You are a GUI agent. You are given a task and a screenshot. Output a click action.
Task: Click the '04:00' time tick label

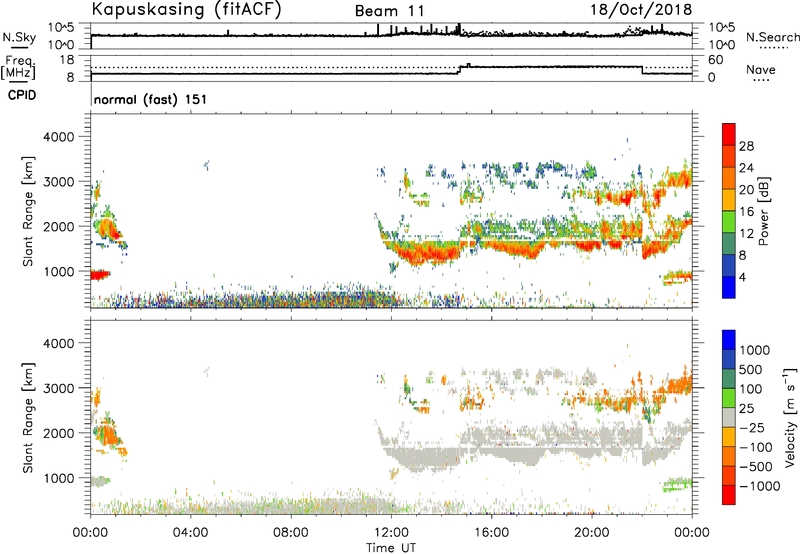point(190,532)
